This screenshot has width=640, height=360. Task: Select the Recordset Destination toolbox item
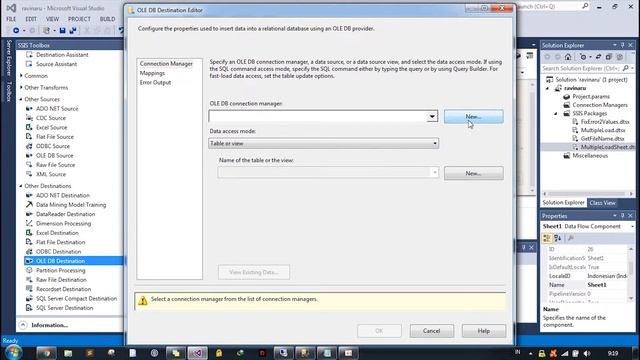[63, 289]
